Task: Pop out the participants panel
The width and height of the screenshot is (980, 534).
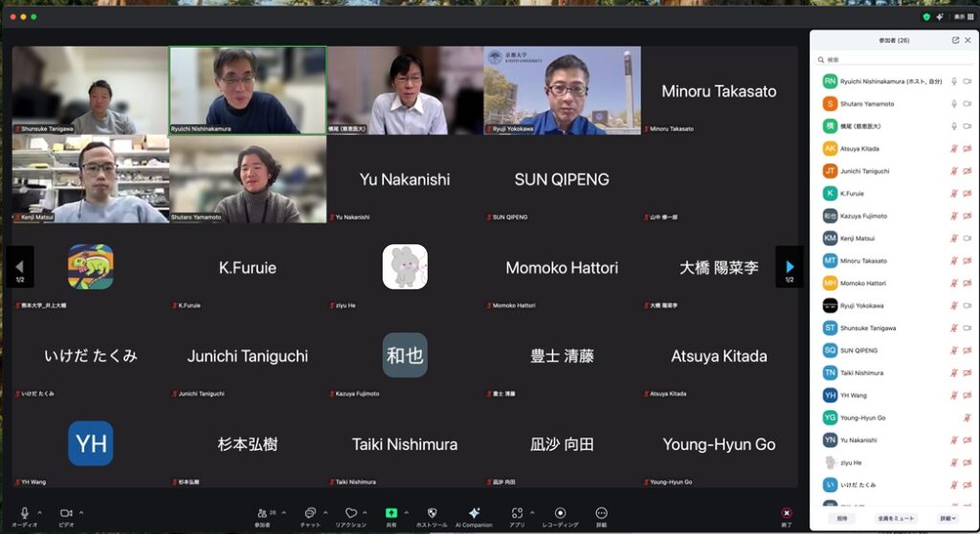Action: [x=955, y=40]
